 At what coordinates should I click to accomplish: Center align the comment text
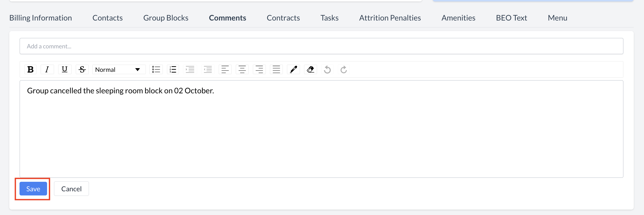(x=242, y=69)
